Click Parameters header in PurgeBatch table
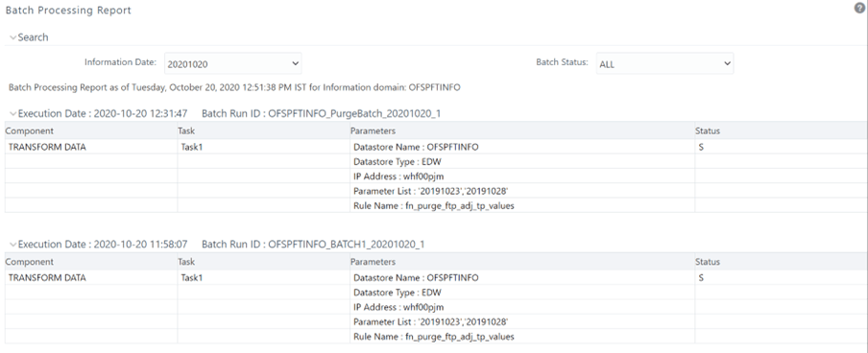868x353 pixels. click(x=373, y=131)
